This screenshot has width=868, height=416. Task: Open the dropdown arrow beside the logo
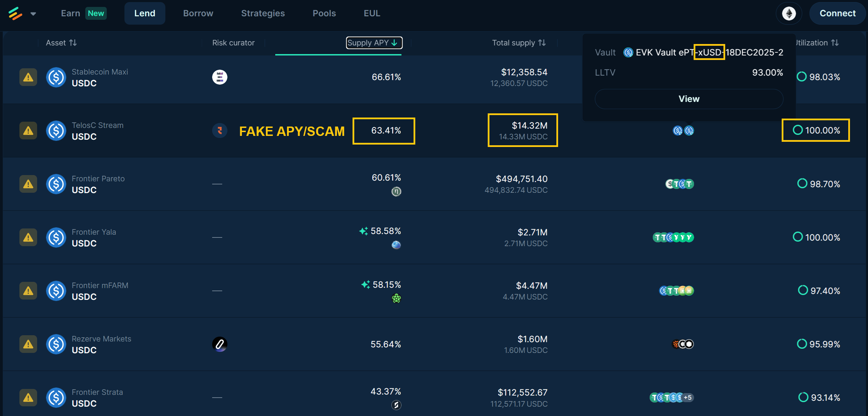(33, 14)
